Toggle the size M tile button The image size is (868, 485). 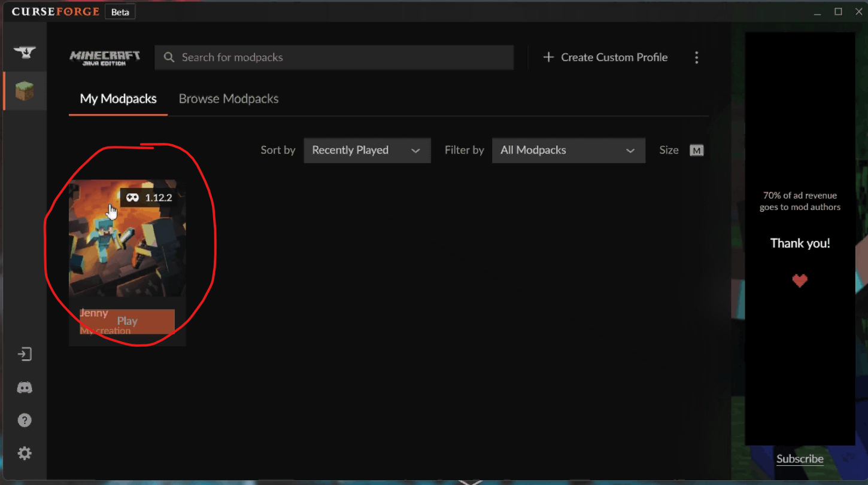pos(696,151)
